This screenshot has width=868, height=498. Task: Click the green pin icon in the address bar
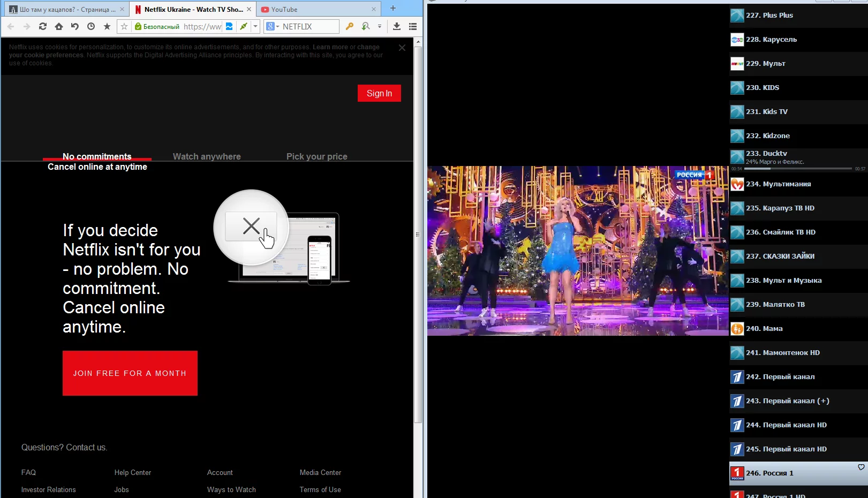pos(244,26)
